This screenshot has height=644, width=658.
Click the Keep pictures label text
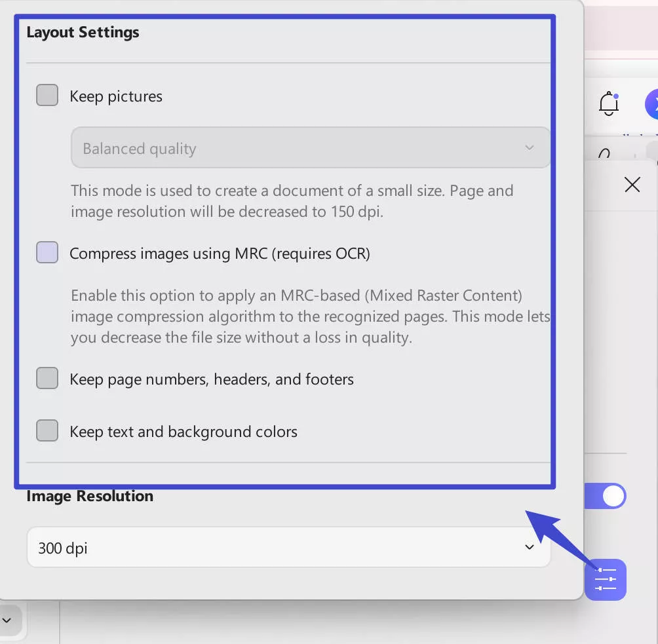(x=116, y=96)
